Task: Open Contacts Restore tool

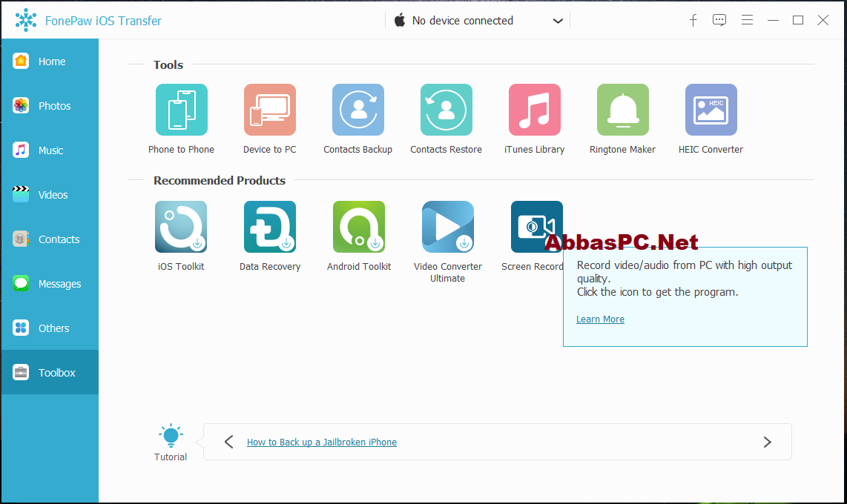Action: click(446, 110)
